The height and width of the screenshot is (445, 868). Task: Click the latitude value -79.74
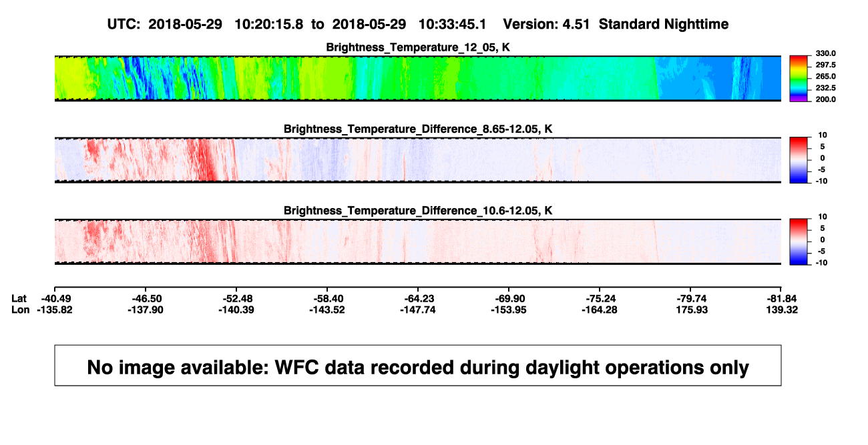click(690, 298)
